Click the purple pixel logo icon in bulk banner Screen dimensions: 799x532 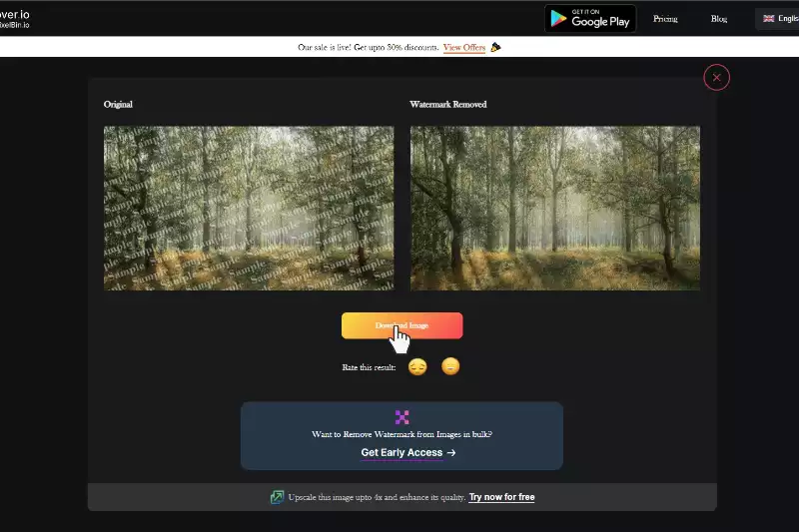(x=402, y=417)
